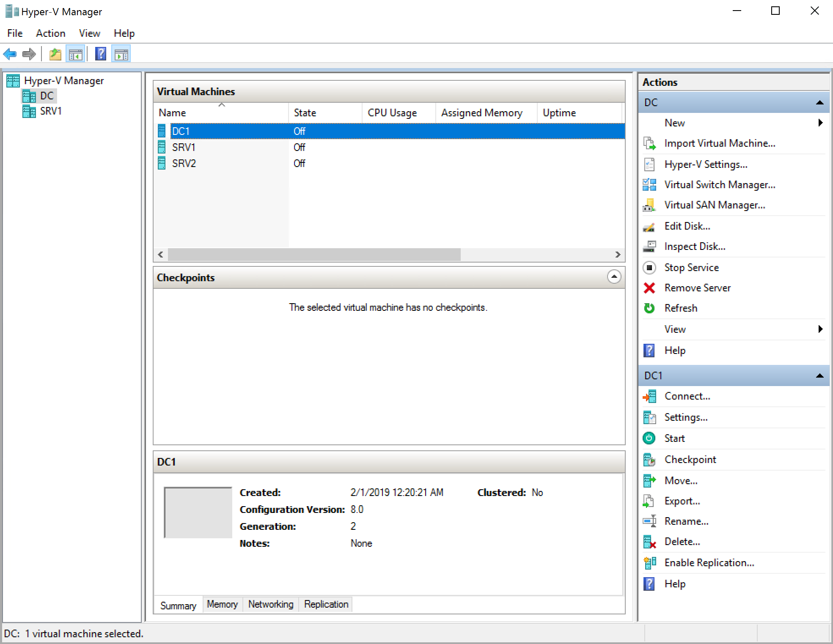Toggle the Show/Hide Action Pane icon
Screen dimensions: 833x644
point(121,54)
